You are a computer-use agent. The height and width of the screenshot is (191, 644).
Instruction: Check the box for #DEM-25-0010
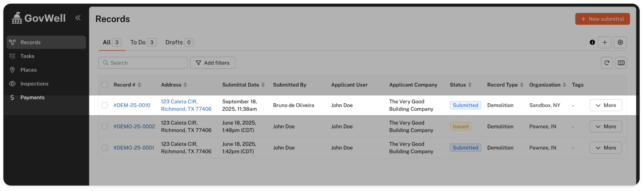pos(105,105)
